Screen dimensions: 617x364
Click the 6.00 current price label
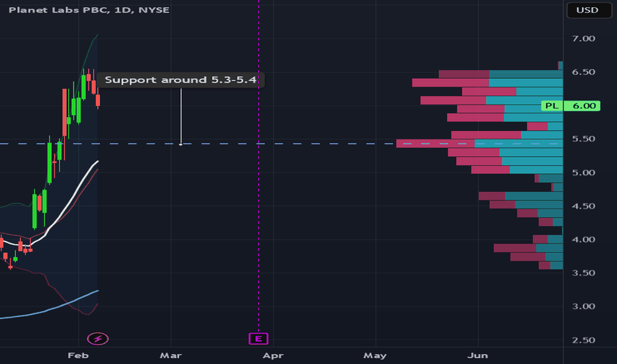[x=584, y=106]
